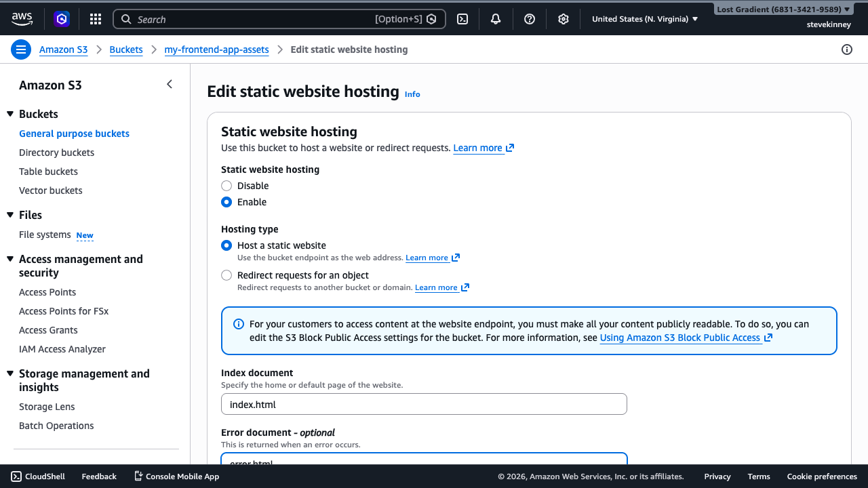Open Vector buckets in sidebar
Screen dimensions: 868x488
click(x=50, y=190)
